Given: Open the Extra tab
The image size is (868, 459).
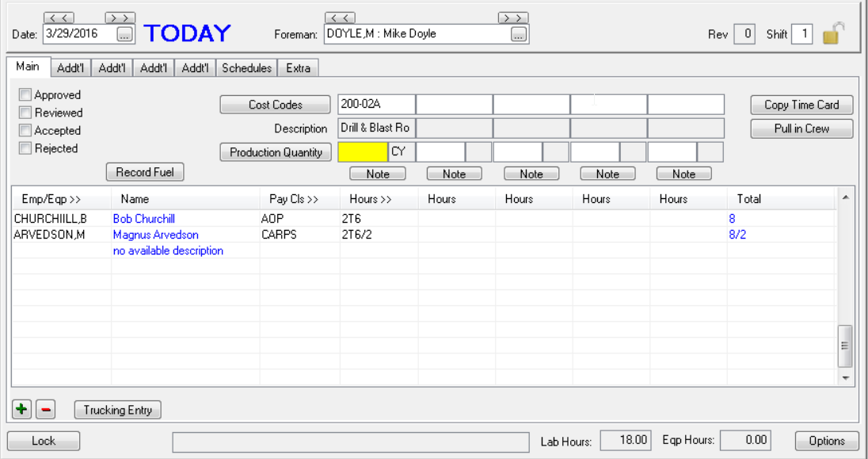Looking at the screenshot, I should pos(298,68).
